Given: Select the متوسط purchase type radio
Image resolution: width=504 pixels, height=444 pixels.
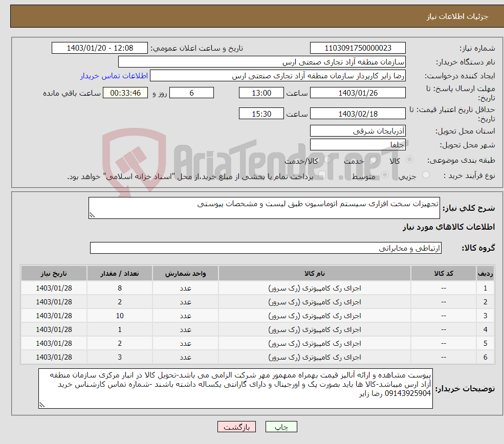Looking at the screenshot, I should tap(385, 175).
